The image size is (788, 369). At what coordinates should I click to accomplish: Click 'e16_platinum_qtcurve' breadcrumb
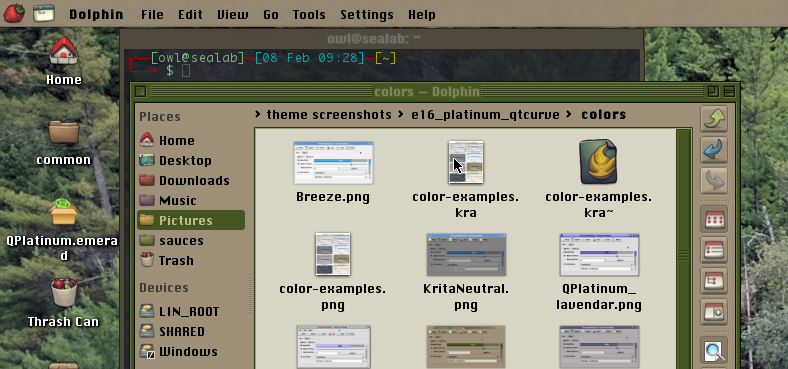(485, 115)
